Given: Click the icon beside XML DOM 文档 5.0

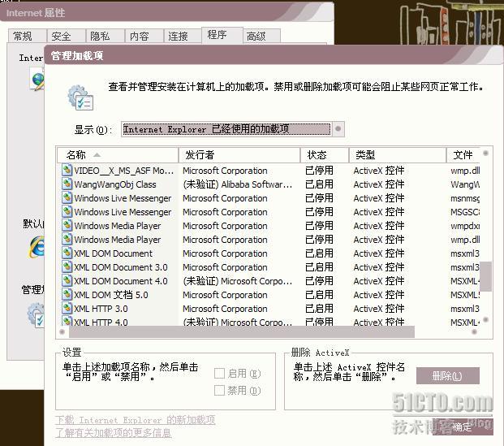Looking at the screenshot, I should (67, 294).
